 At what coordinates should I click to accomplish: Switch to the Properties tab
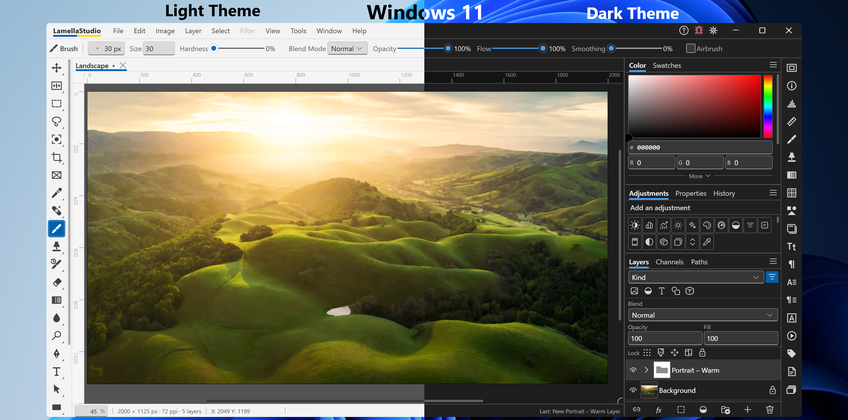pyautogui.click(x=691, y=194)
